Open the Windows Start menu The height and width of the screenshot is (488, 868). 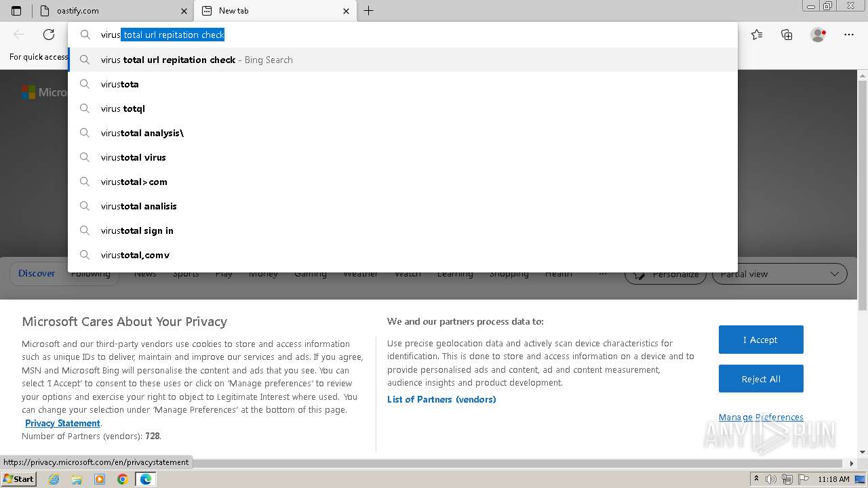tap(18, 479)
